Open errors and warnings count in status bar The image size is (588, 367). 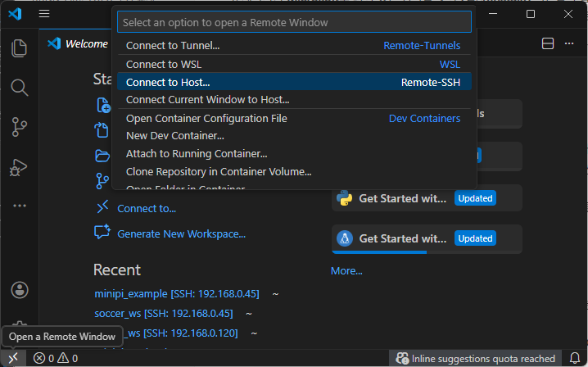(x=56, y=358)
